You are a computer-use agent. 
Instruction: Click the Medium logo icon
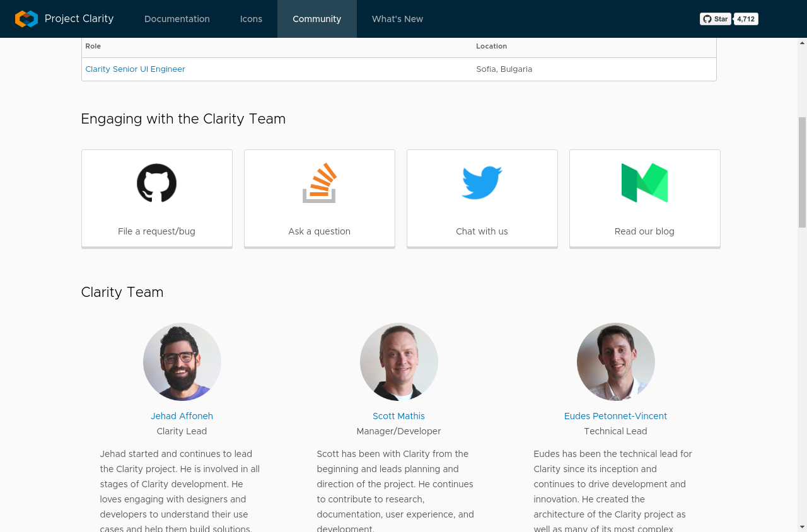pos(644,183)
